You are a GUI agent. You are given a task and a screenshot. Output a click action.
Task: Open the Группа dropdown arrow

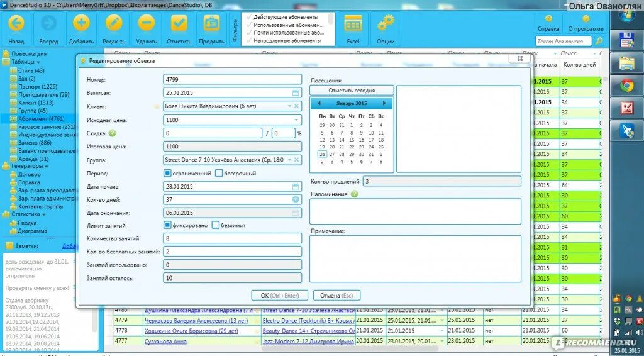click(x=289, y=160)
